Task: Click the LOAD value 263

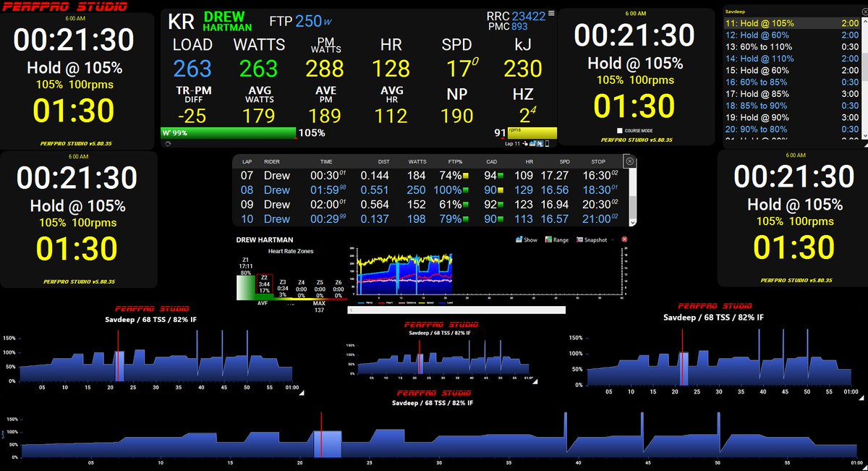Action: [192, 69]
